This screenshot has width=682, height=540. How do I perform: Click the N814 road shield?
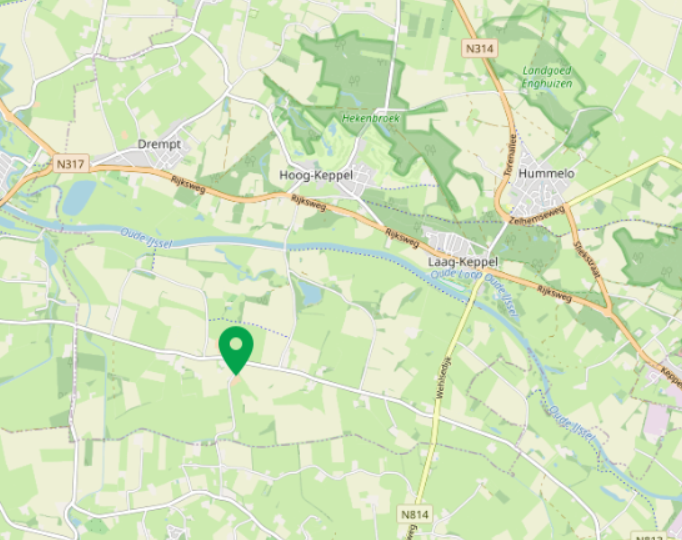415,514
